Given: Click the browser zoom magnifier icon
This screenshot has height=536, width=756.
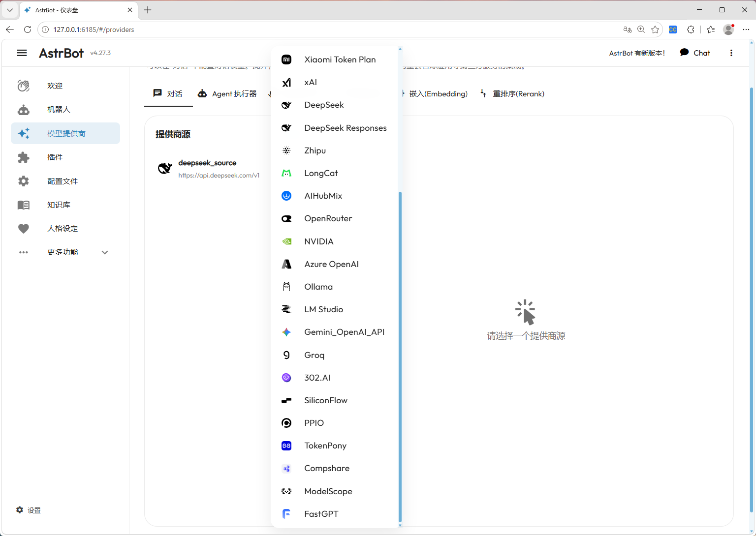Looking at the screenshot, I should pos(641,30).
